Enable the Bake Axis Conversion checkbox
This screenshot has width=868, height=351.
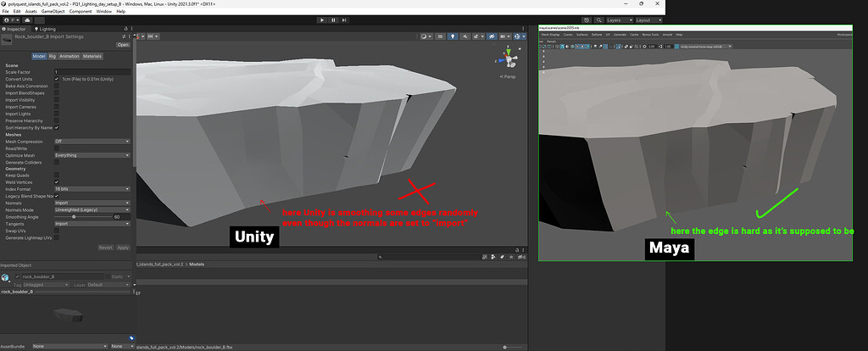pos(57,86)
